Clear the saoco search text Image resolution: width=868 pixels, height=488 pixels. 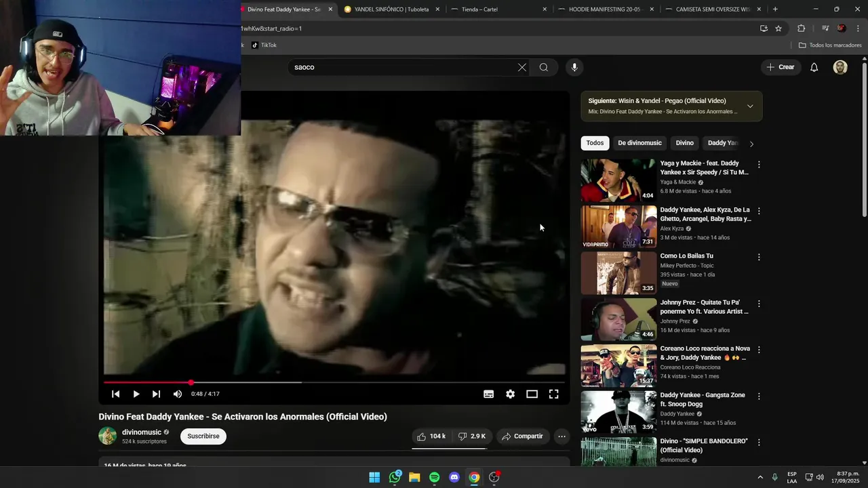[521, 67]
